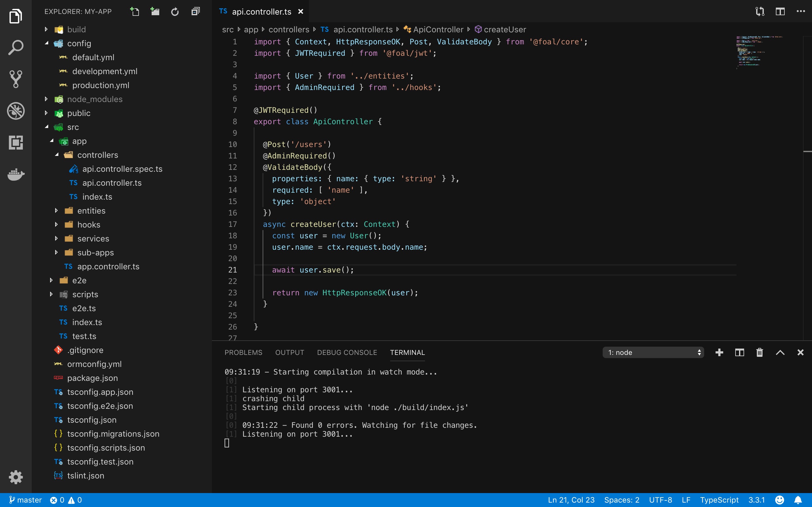Switch to the PROBLEMS tab
Screen dimensions: 812x507
[243, 352]
